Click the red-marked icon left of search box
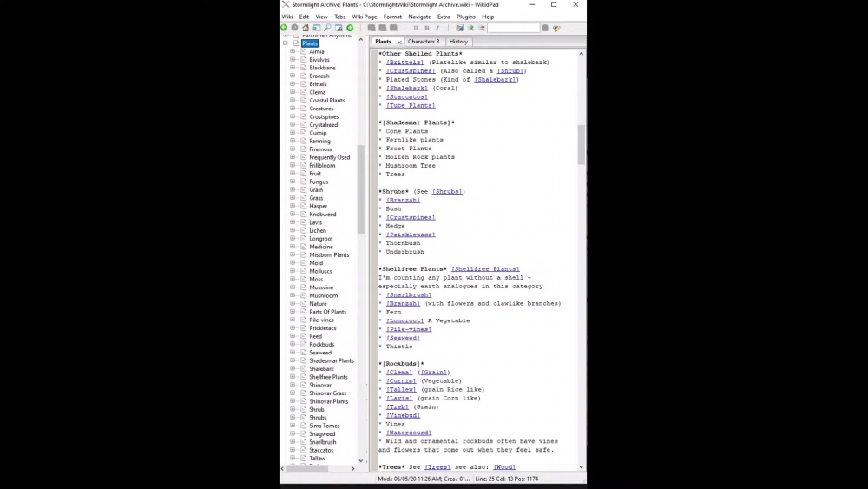Image resolution: width=868 pixels, height=489 pixels. click(x=482, y=28)
